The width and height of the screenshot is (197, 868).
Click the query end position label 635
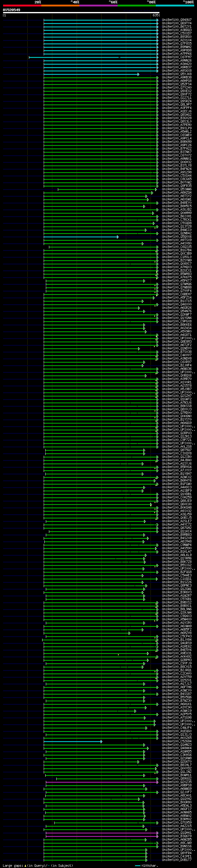click(155, 15)
